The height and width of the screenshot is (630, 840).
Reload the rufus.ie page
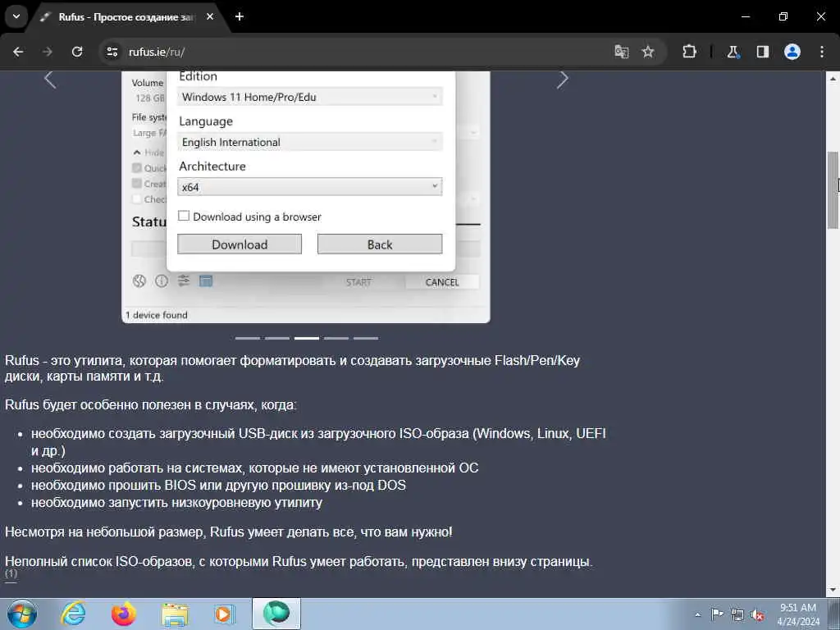[77, 52]
